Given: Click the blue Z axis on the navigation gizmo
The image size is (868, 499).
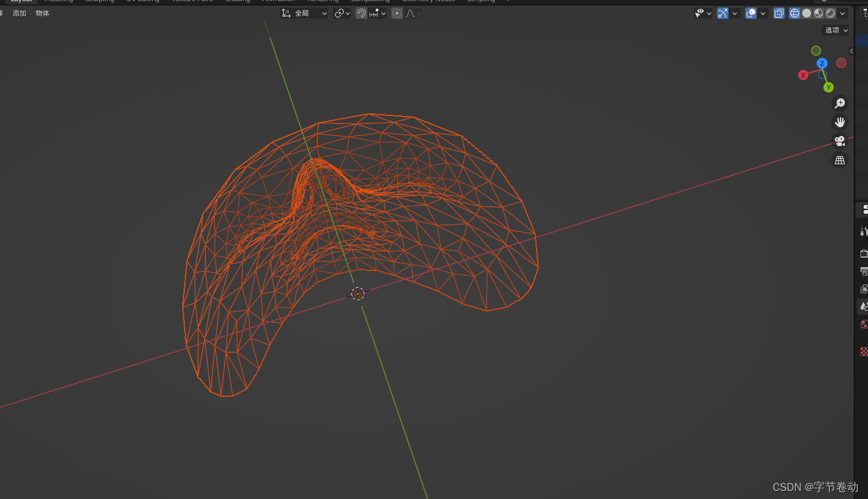Looking at the screenshot, I should [822, 63].
